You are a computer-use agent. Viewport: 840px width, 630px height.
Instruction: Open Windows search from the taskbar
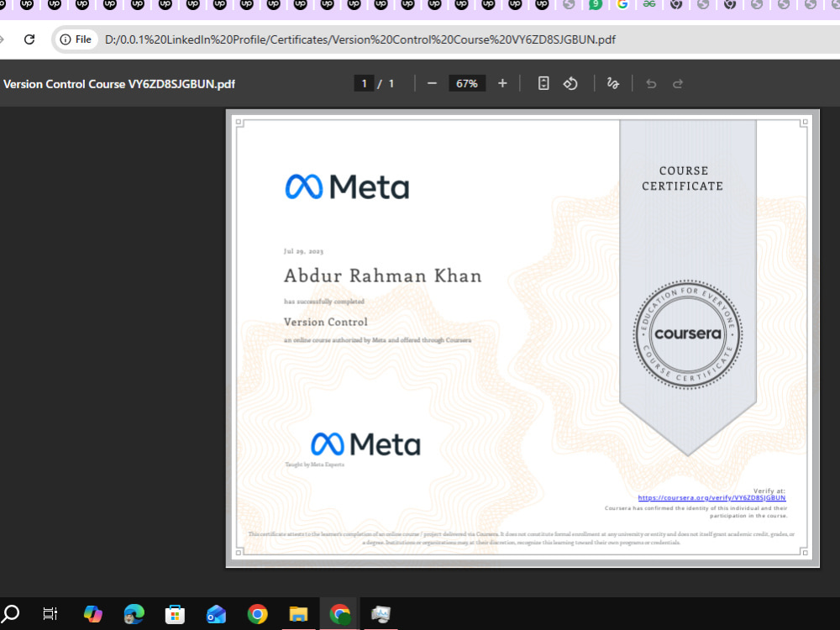point(10,613)
